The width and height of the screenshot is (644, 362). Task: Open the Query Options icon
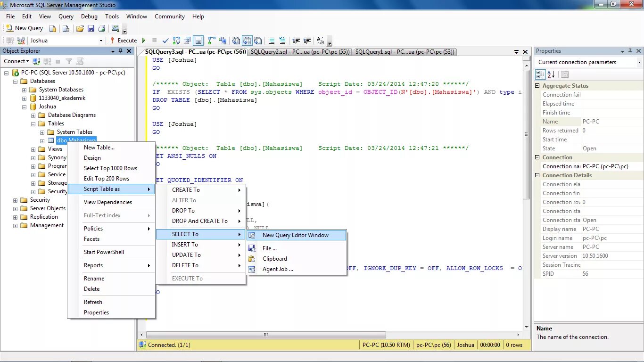tap(188, 41)
